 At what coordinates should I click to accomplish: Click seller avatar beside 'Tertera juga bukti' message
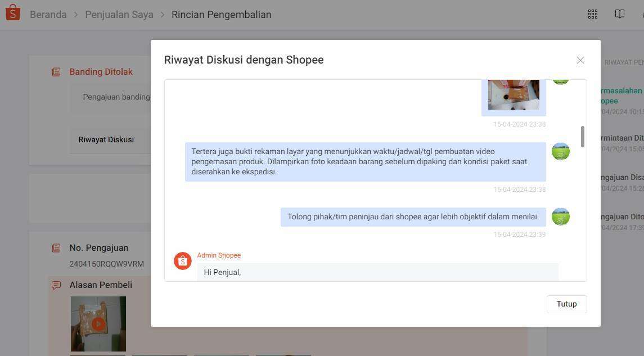(x=561, y=151)
